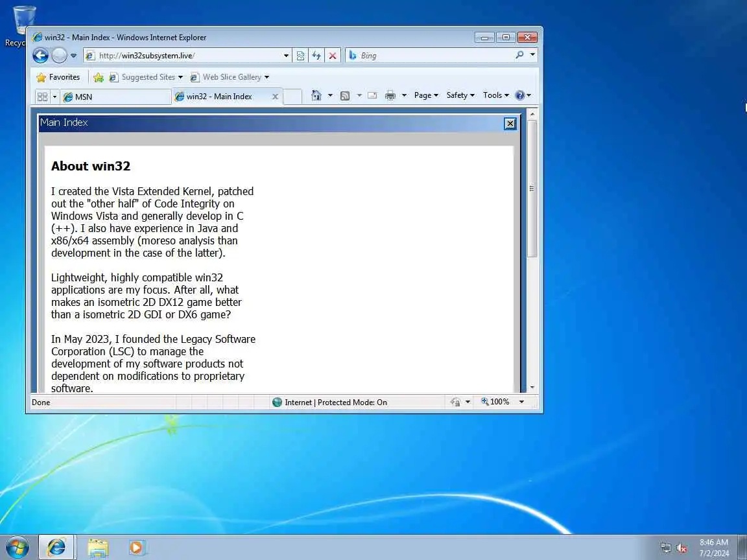747x560 pixels.
Task: Click the 100% zoom level button
Action: pyautogui.click(x=495, y=402)
